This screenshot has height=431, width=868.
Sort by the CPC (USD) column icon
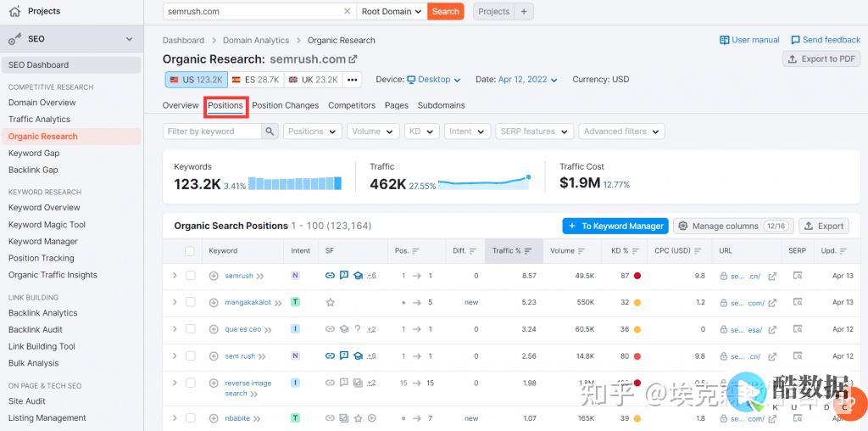698,251
